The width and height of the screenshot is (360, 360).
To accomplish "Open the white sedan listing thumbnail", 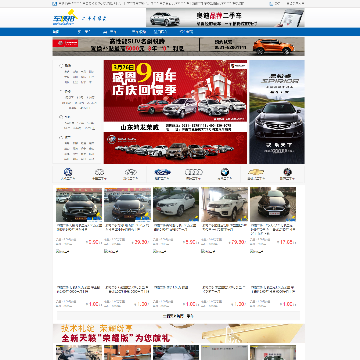I will [176, 204].
